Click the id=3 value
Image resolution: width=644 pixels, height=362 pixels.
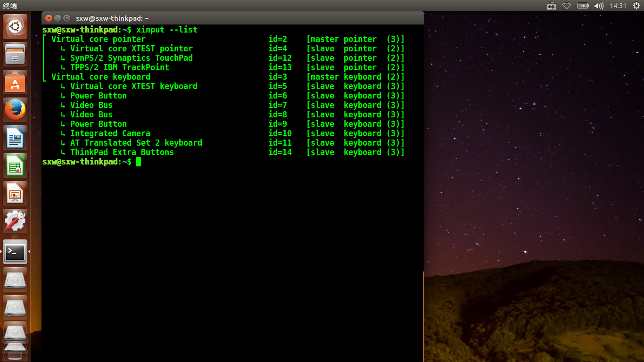pyautogui.click(x=278, y=77)
